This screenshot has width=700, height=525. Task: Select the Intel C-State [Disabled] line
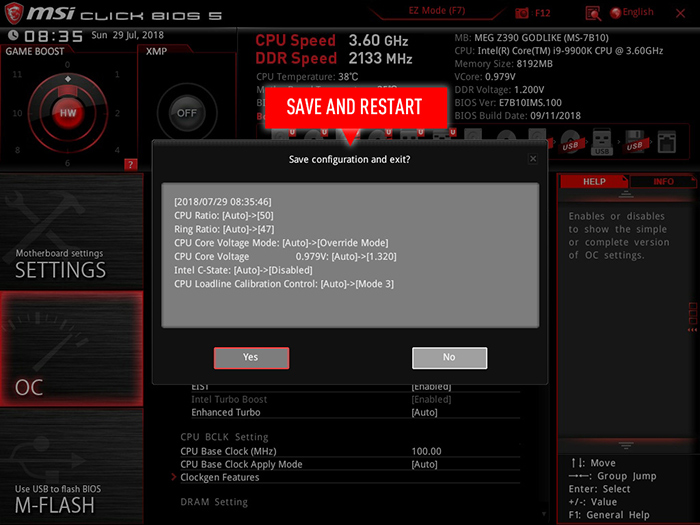(243, 270)
